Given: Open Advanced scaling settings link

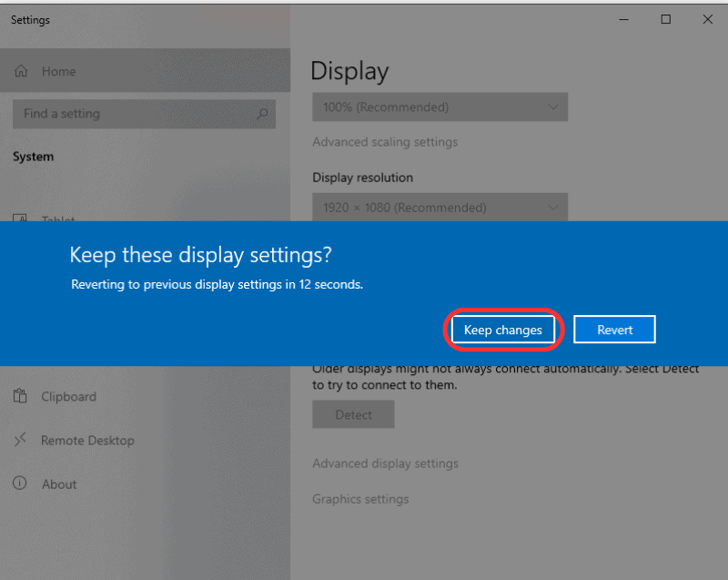Looking at the screenshot, I should [385, 142].
